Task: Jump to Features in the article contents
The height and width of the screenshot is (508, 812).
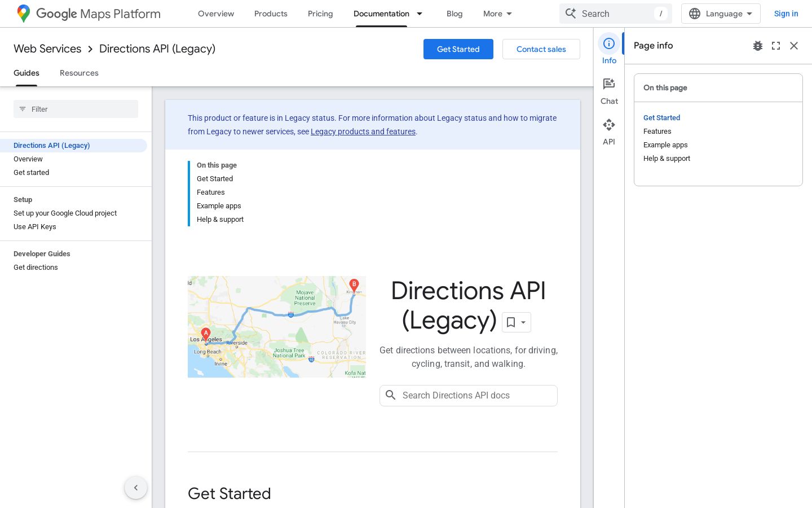Action: pos(211,192)
